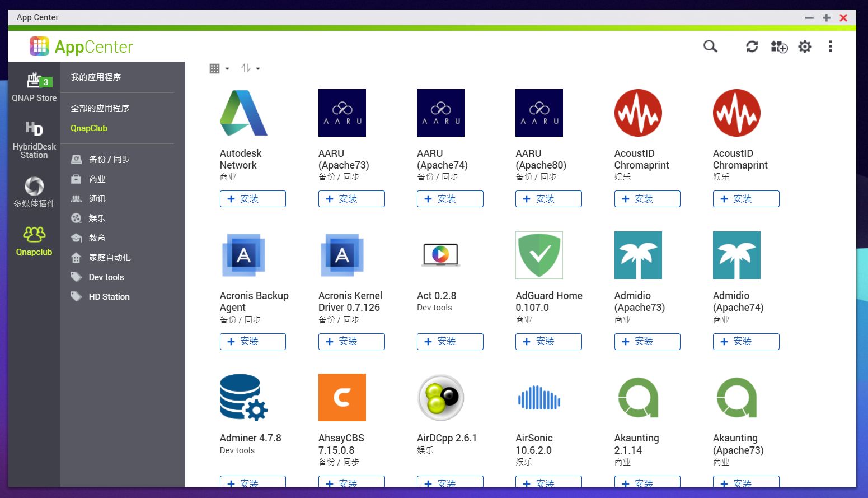This screenshot has width=868, height=498.
Task: Go to 我的应用程序
Action: pos(96,77)
